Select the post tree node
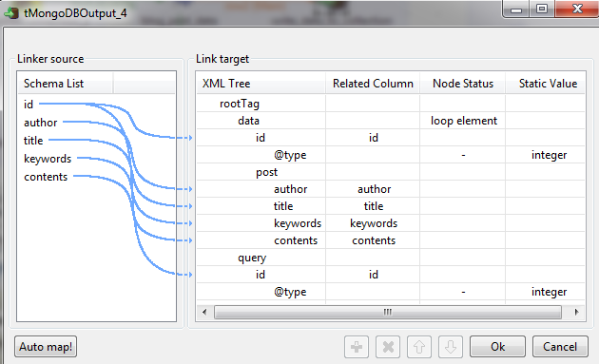 (266, 172)
